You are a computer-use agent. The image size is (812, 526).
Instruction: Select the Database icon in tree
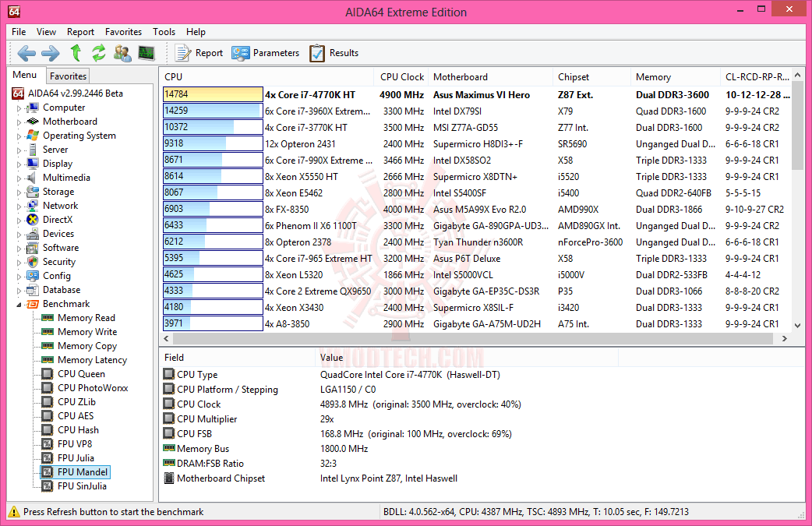[x=33, y=289]
